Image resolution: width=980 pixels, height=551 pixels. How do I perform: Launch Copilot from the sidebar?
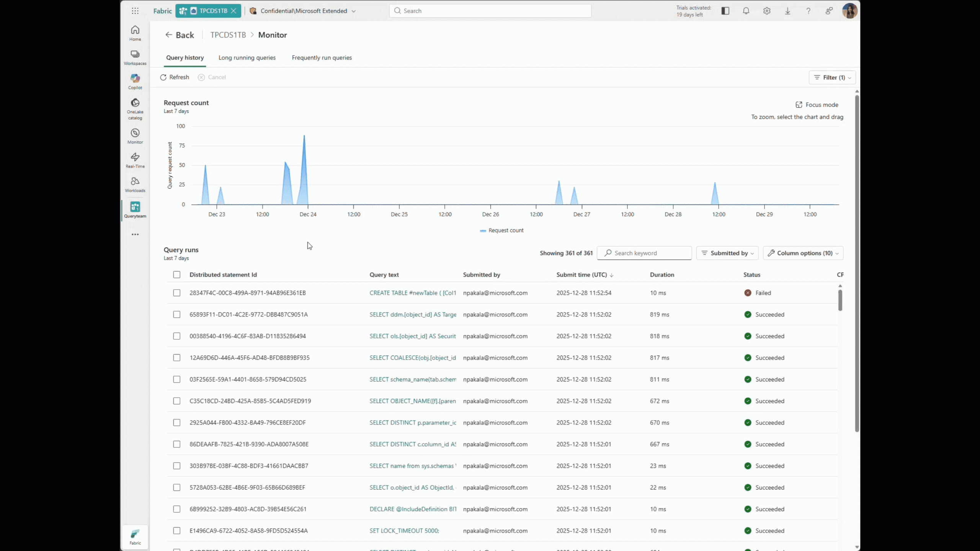(x=135, y=81)
